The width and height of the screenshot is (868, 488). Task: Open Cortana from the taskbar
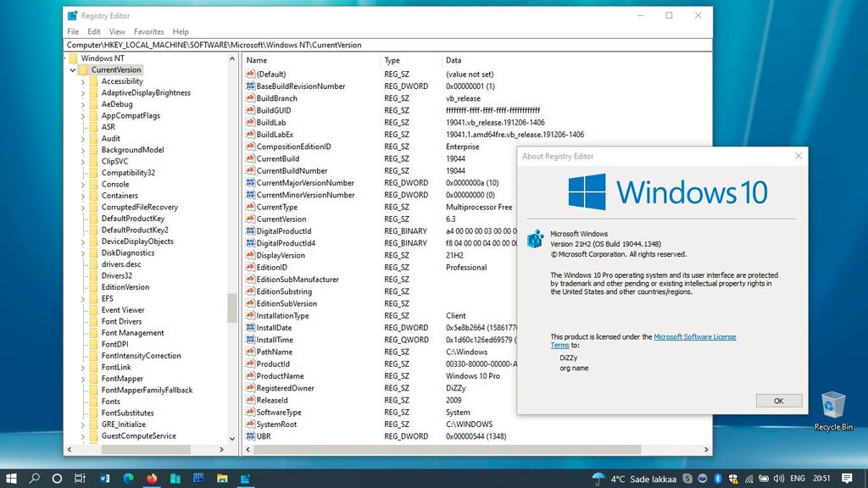coord(57,478)
